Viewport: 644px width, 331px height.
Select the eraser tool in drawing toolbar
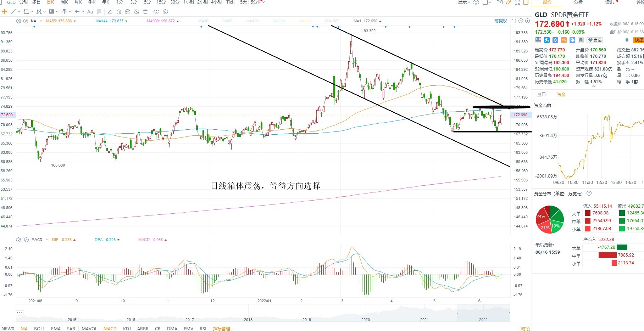(110, 12)
